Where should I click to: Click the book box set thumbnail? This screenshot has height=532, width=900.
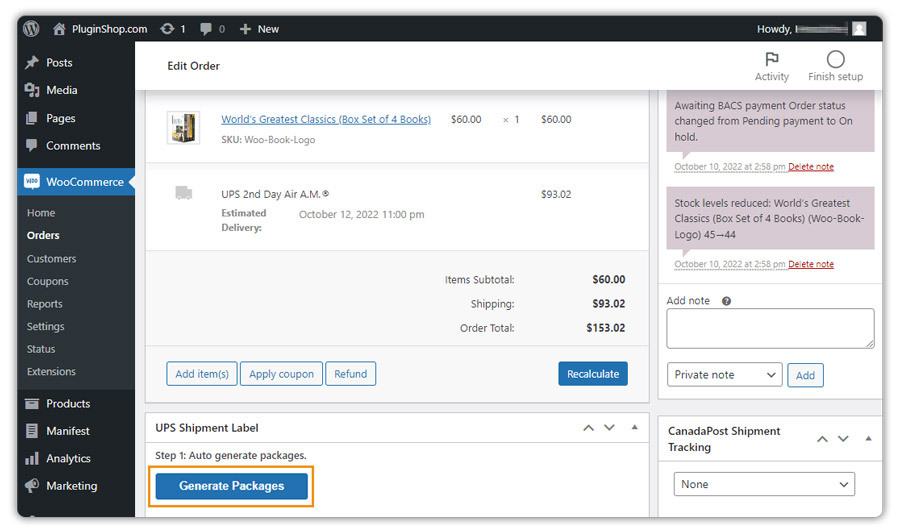(183, 127)
